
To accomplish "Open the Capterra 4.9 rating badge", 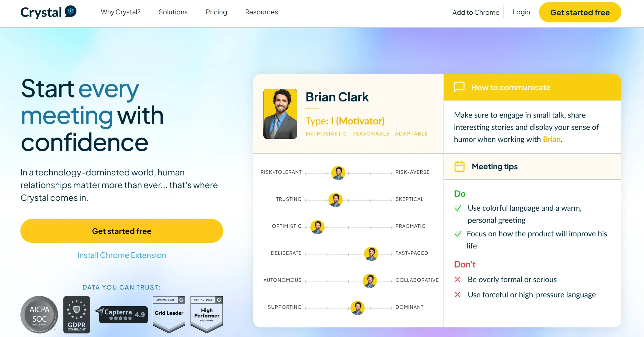I will 122,314.
